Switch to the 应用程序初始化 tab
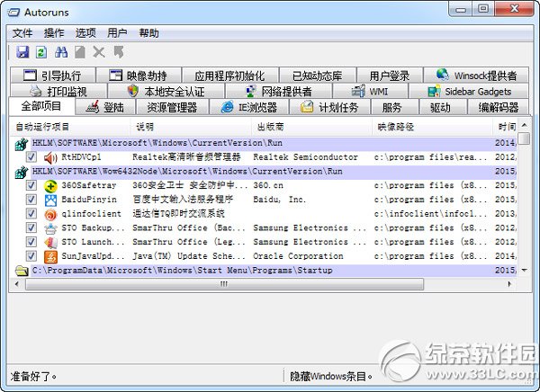 pyautogui.click(x=229, y=75)
